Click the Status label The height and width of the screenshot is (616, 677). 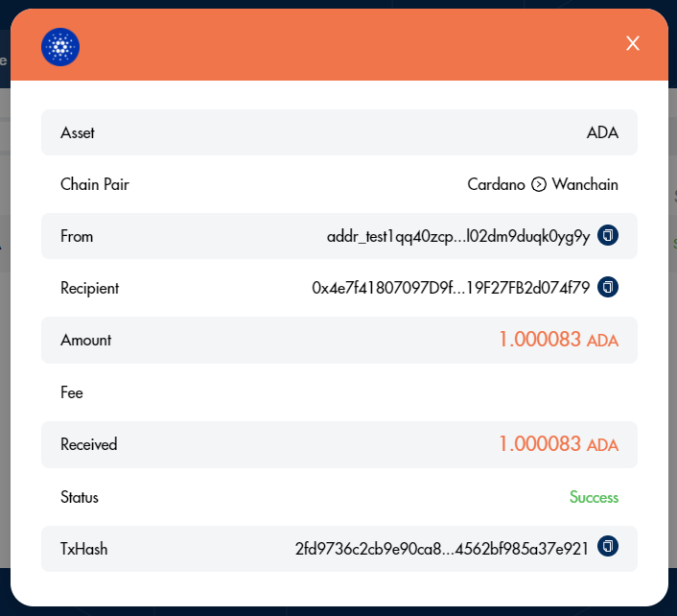click(80, 497)
